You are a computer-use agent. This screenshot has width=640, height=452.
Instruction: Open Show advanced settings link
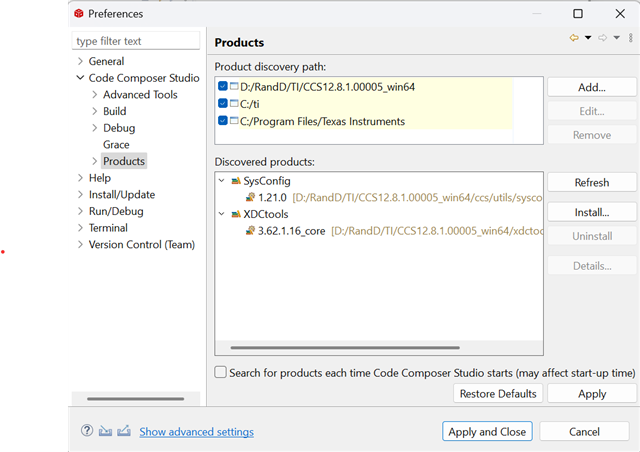point(196,432)
